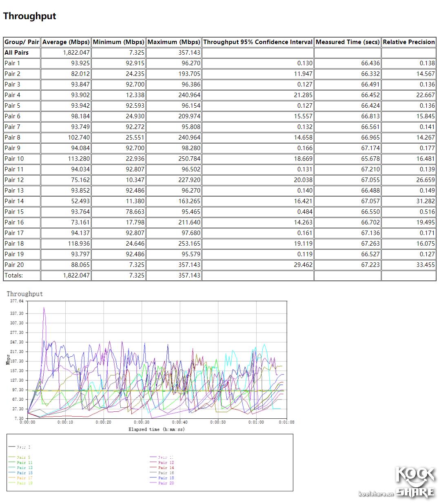Click the Relative Precision column header

(x=409, y=42)
